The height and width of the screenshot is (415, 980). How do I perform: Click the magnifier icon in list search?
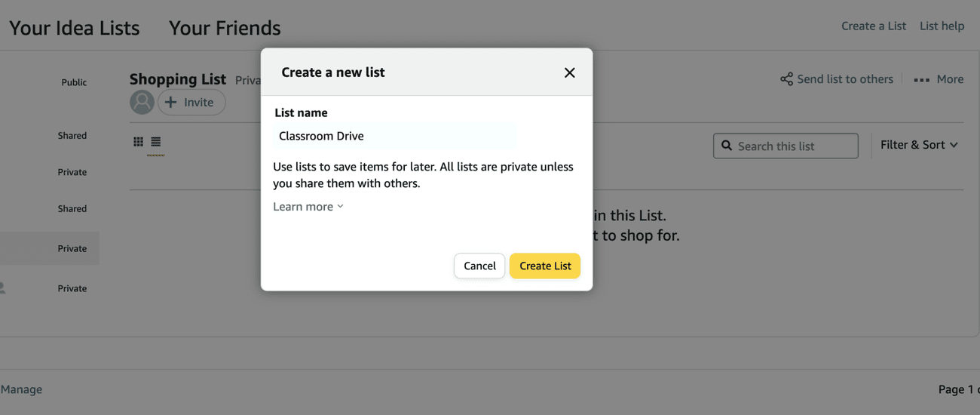727,146
